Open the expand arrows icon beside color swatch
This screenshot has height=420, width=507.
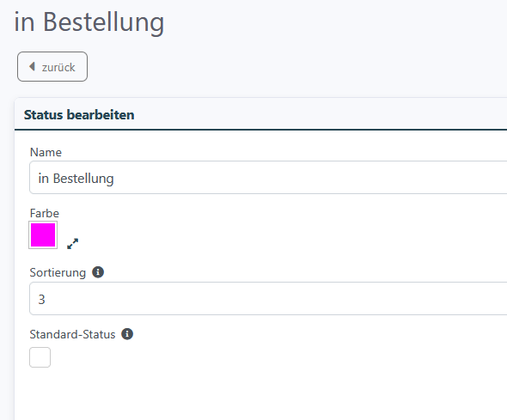coord(73,244)
